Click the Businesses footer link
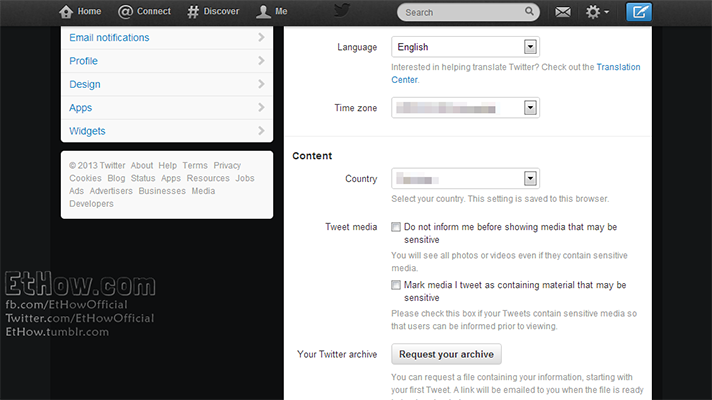 point(162,191)
